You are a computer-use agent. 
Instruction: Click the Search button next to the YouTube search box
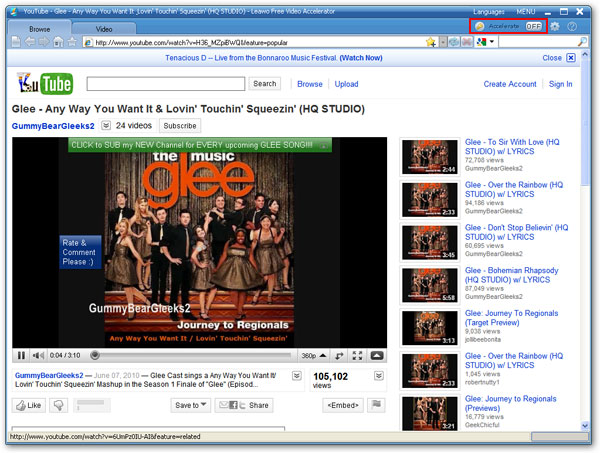coord(264,83)
